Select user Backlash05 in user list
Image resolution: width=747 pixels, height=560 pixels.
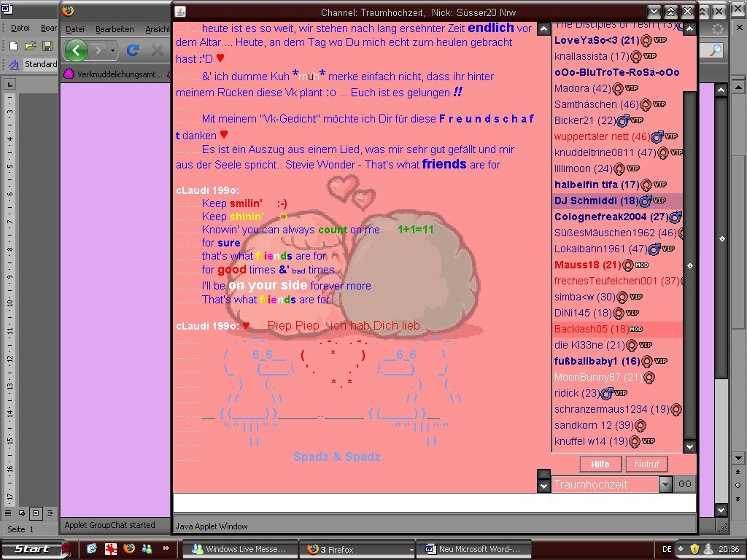(x=616, y=329)
